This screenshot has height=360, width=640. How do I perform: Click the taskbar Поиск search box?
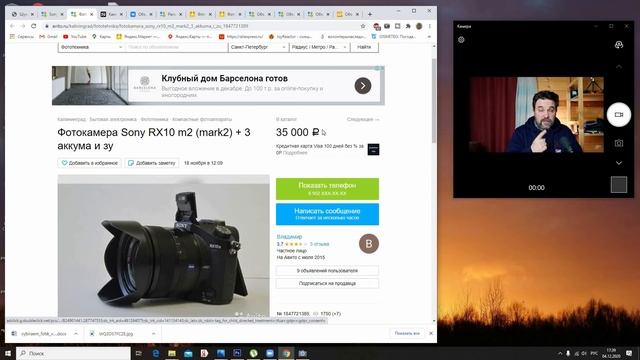(73, 353)
